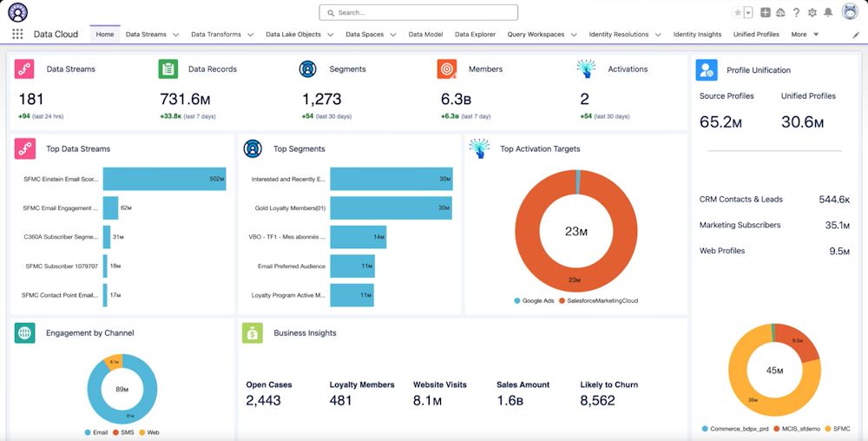Click the Loyalty Members value 481
This screenshot has width=868, height=441.
(340, 400)
